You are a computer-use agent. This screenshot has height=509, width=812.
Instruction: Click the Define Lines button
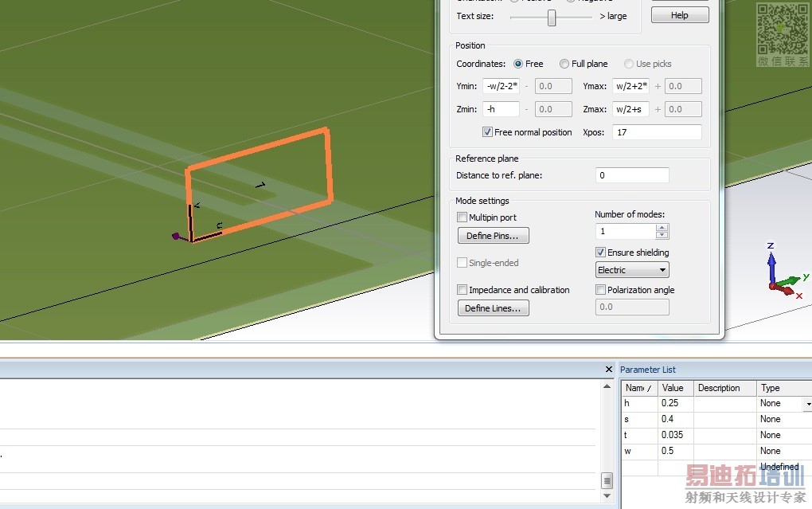493,308
